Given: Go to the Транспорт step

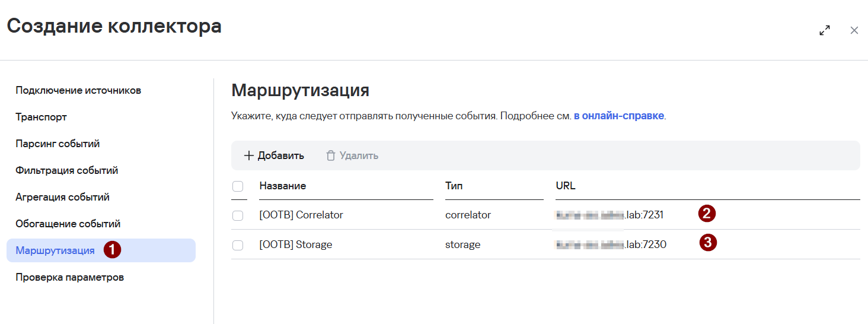Looking at the screenshot, I should 42,117.
